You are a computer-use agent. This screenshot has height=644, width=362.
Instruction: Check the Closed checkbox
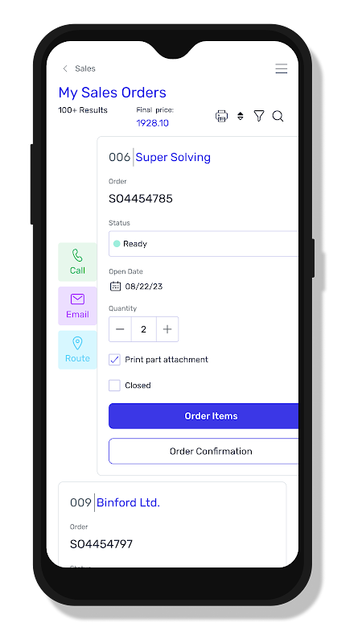click(x=114, y=386)
